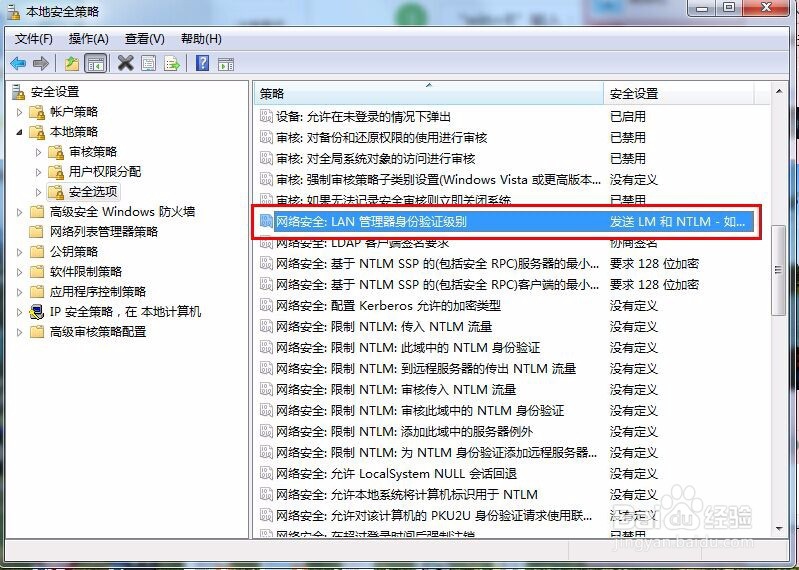
Task: Select IP 安全策略，在 本地计算机
Action: (125, 312)
